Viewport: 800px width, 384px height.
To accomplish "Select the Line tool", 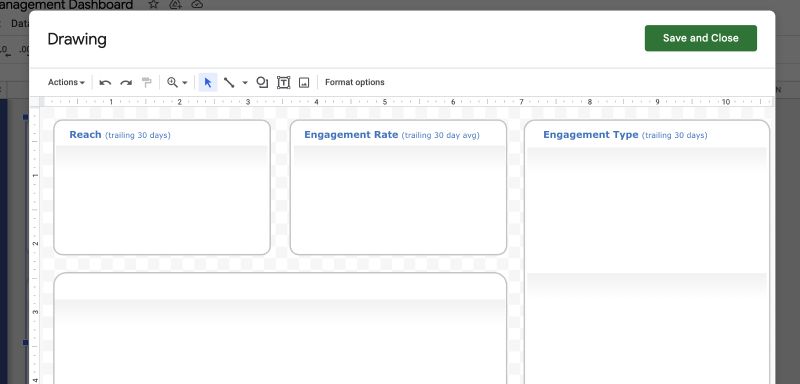I will [x=229, y=82].
